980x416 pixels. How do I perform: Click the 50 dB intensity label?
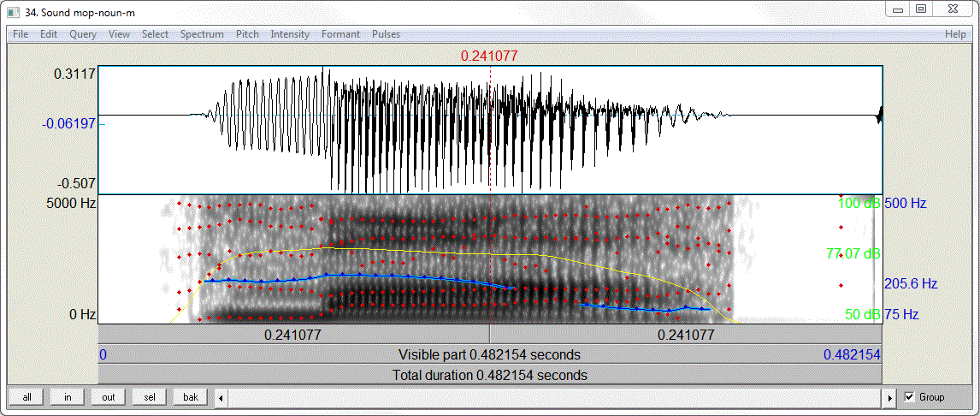[863, 314]
